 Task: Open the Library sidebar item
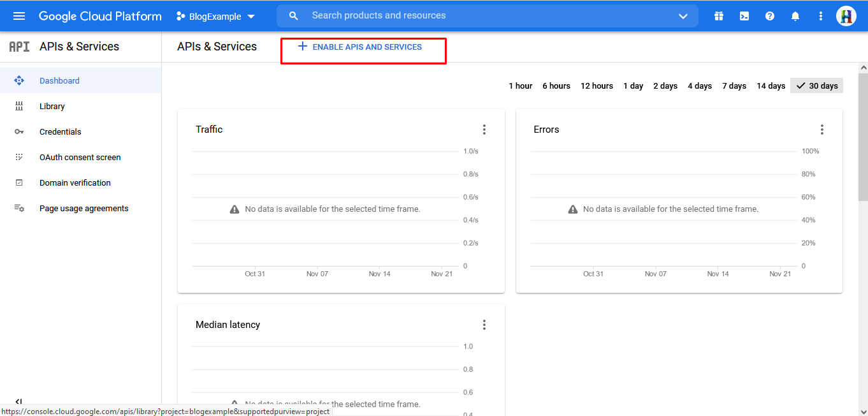click(x=80, y=106)
